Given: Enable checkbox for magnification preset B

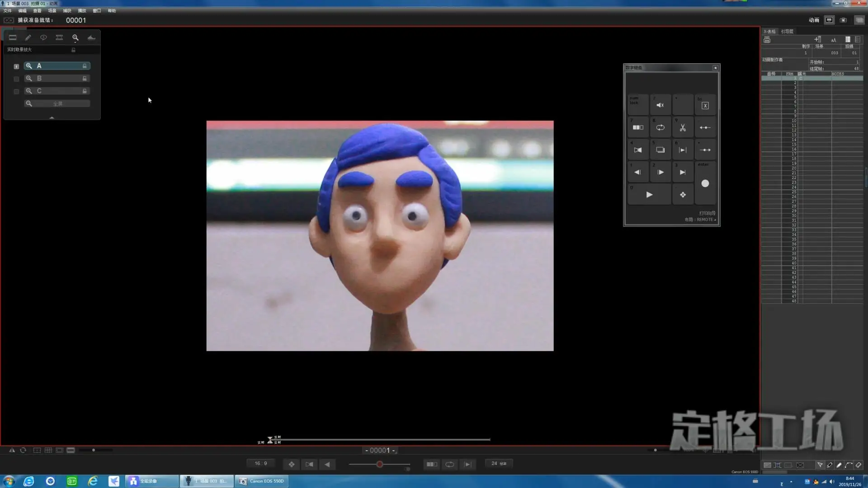Looking at the screenshot, I should 16,79.
